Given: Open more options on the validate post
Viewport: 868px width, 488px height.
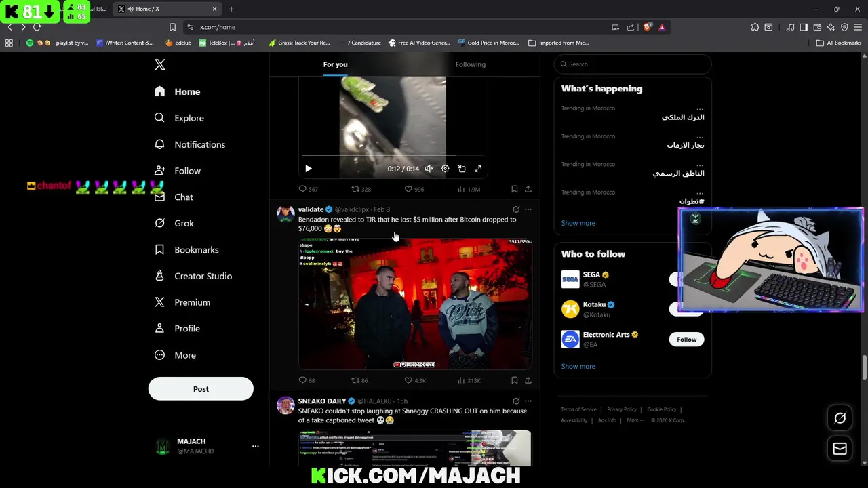Looking at the screenshot, I should 528,209.
